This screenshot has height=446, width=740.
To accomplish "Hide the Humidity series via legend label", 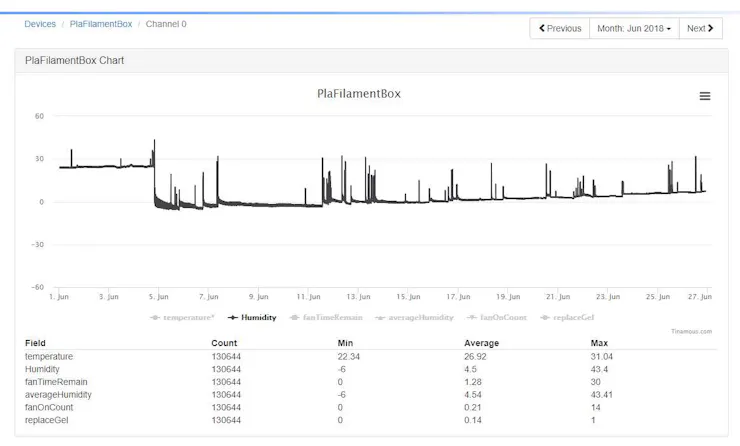I will click(x=259, y=317).
